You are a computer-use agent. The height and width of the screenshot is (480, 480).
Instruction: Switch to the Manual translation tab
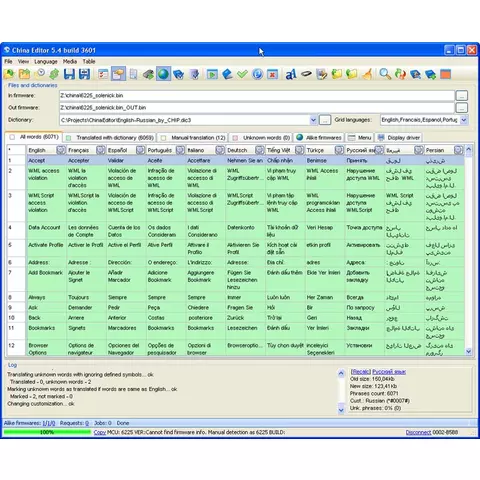point(193,137)
